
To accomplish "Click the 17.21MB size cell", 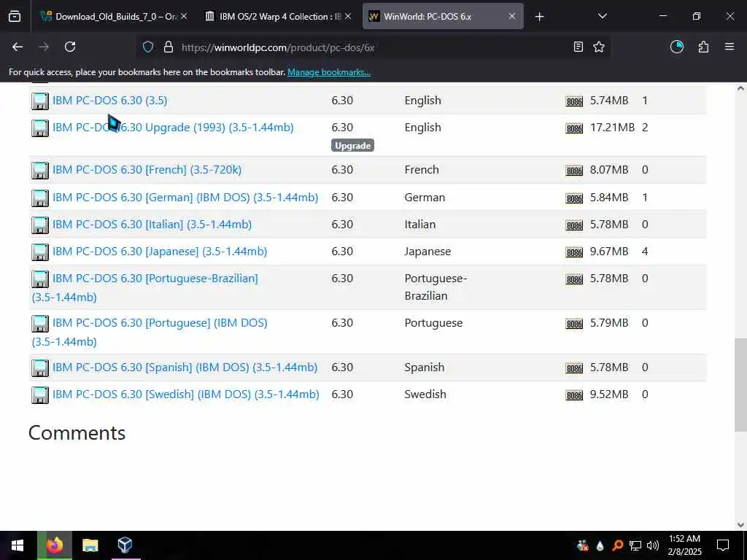I will [612, 128].
